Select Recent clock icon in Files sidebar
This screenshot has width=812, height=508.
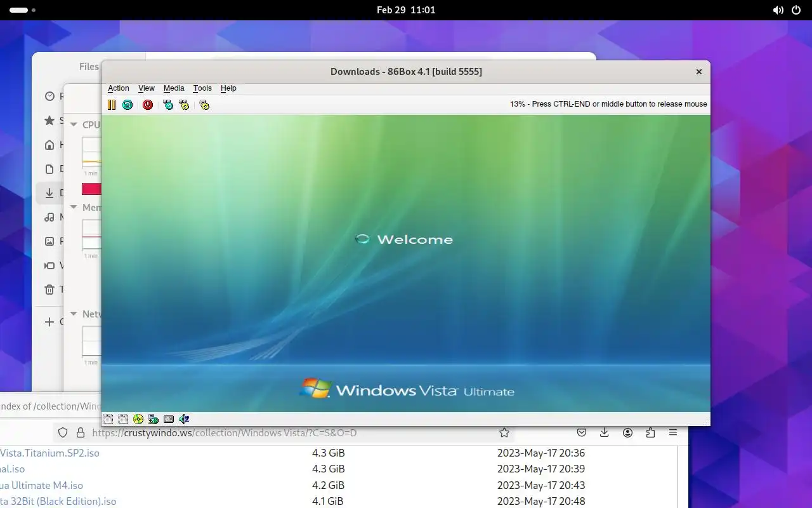[x=49, y=96]
